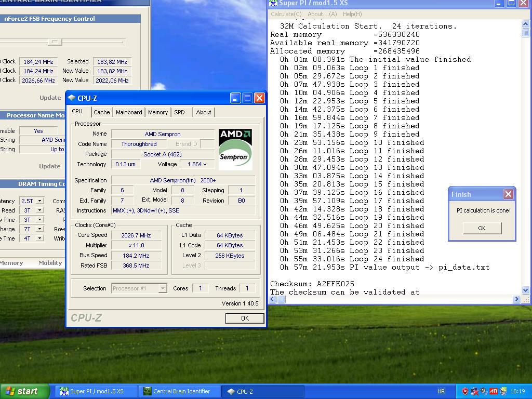Click the Multiplier x 11.0 value
The width and height of the screenshot is (532, 399).
[136, 245]
